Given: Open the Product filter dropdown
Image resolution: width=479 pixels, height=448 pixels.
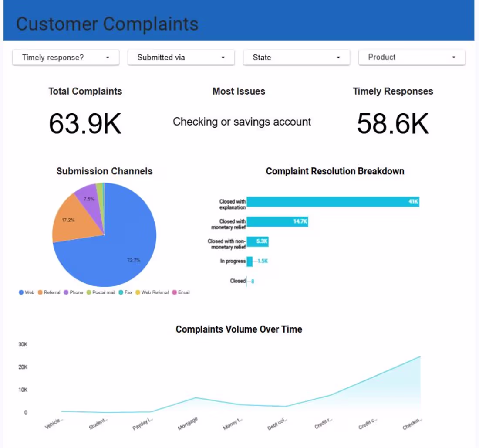Looking at the screenshot, I should point(411,57).
